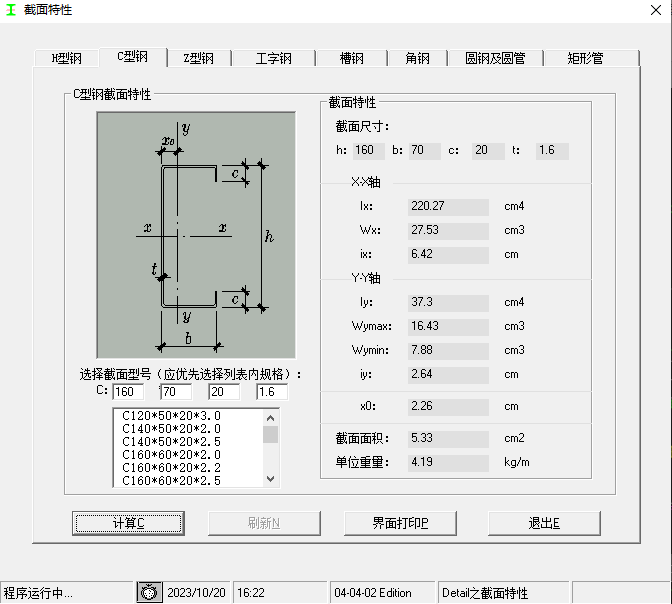The image size is (672, 604).
Task: Open the 槽钢 tab
Action: (351, 58)
